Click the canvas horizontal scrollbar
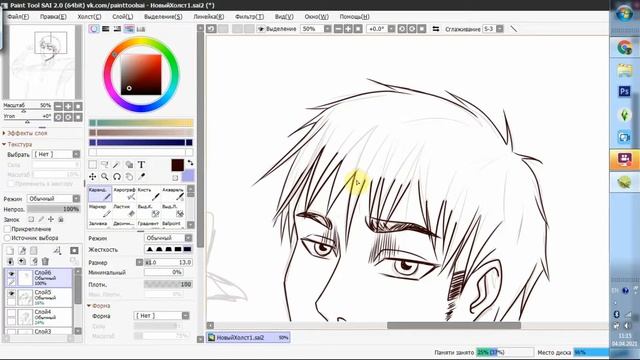This screenshot has width=640, height=360. point(453,325)
